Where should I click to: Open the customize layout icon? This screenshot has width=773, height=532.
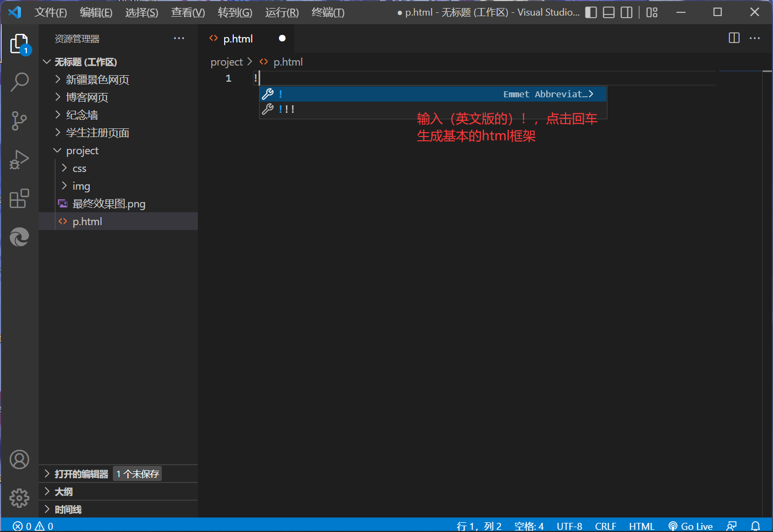pos(652,12)
